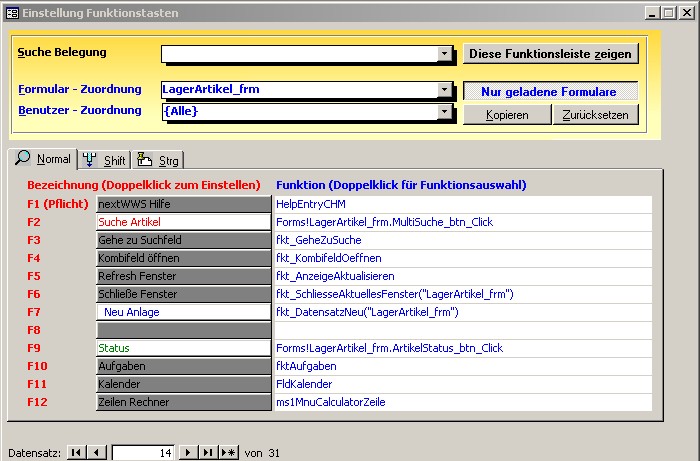Expand the Suche Belegung dropdown
Screen dimensions: 700x461
tap(444, 54)
